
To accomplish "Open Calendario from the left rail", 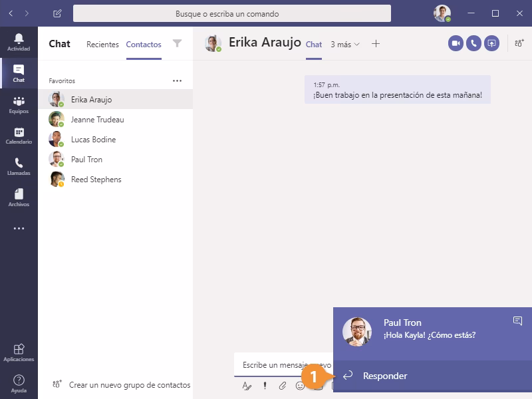I will [19, 136].
